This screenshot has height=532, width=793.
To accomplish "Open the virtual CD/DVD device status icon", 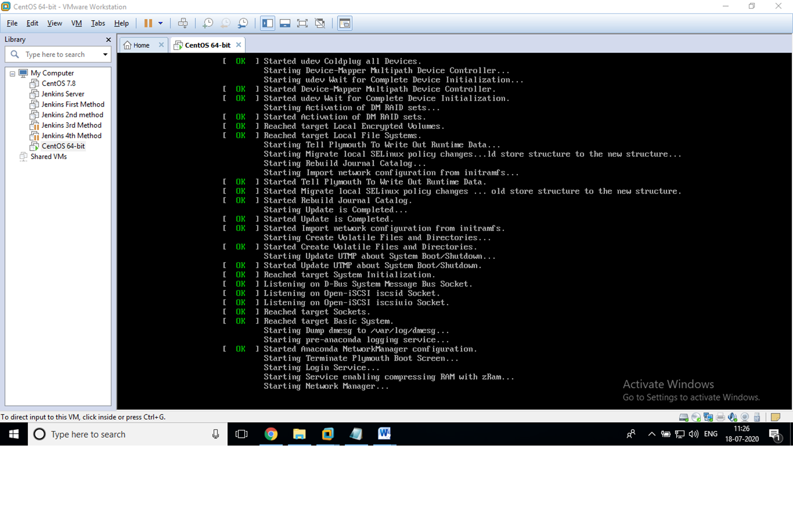I will pyautogui.click(x=695, y=417).
